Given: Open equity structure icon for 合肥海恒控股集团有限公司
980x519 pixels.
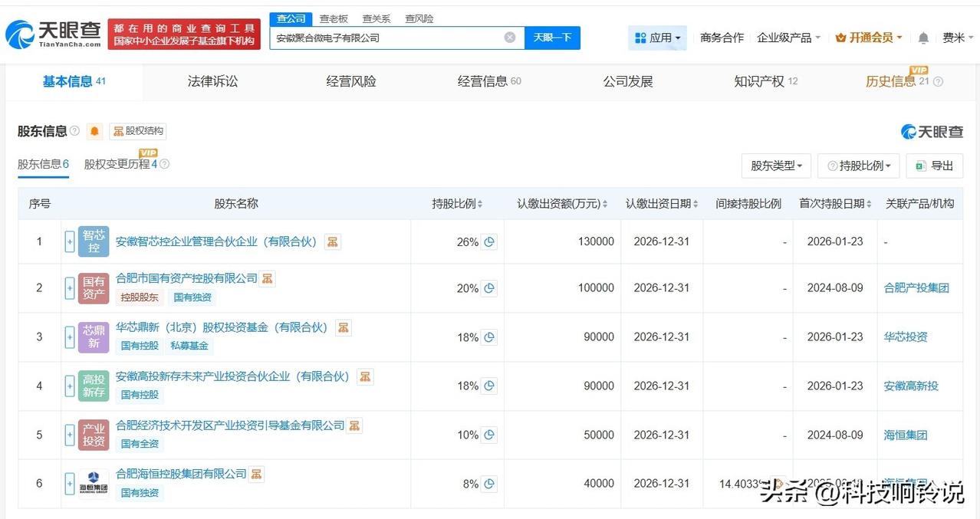Looking at the screenshot, I should click(x=256, y=474).
